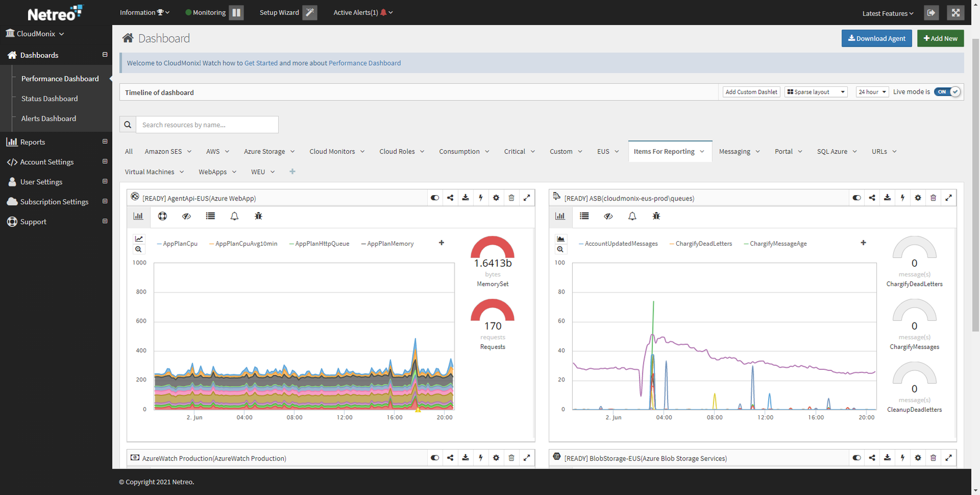Image resolution: width=980 pixels, height=495 pixels.
Task: Click the lightning bolt on AgentApi-EUS dashlet
Action: pos(481,198)
